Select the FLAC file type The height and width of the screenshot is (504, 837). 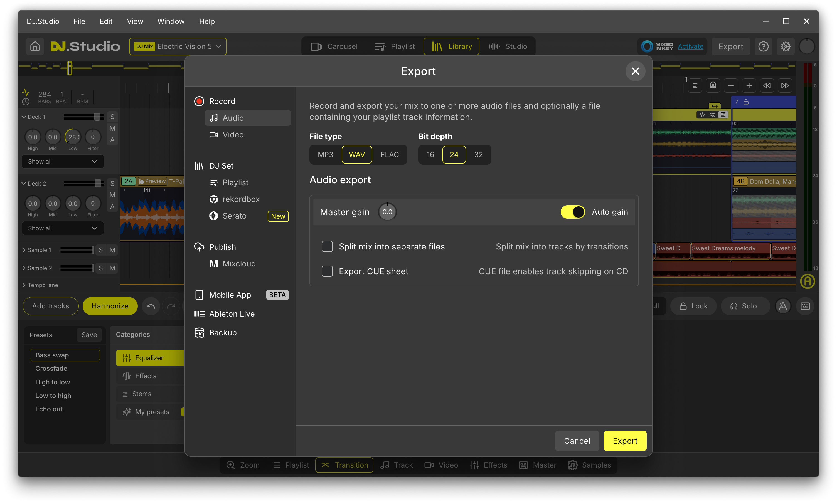tap(390, 155)
